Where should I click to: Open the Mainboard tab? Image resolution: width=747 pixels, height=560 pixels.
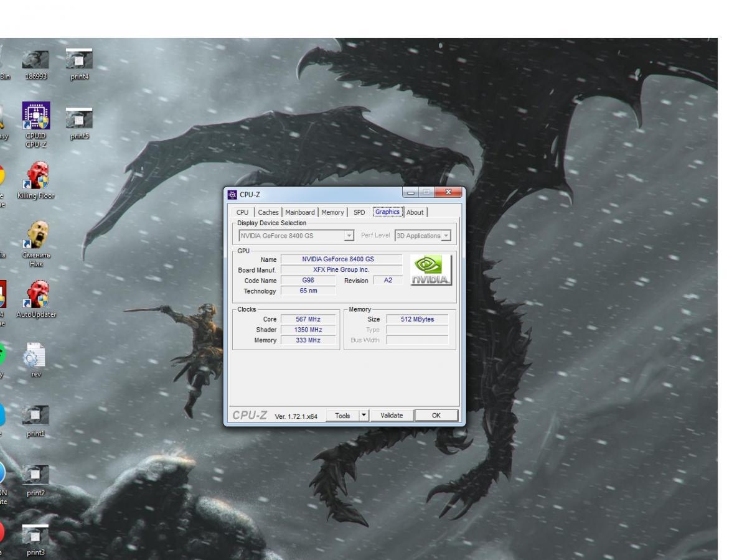(x=300, y=212)
